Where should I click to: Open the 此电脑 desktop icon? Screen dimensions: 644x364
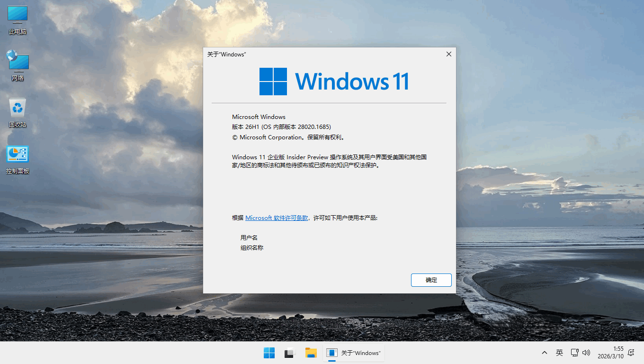click(18, 20)
